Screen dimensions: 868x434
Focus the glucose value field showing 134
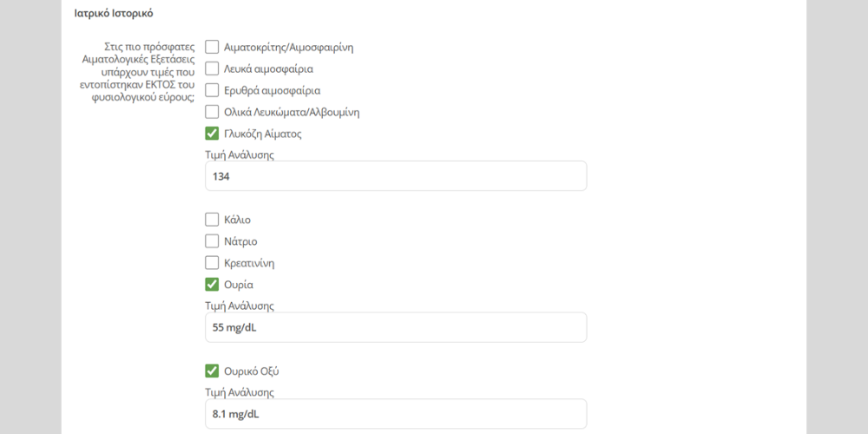coord(396,176)
